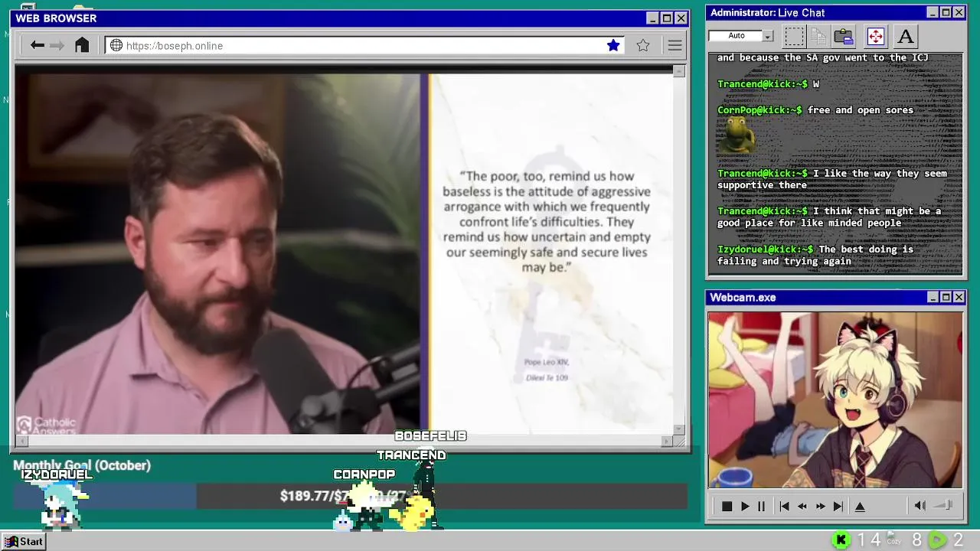This screenshot has height=551, width=980.
Task: Click 'The best doing is failing' message
Action: [x=815, y=255]
